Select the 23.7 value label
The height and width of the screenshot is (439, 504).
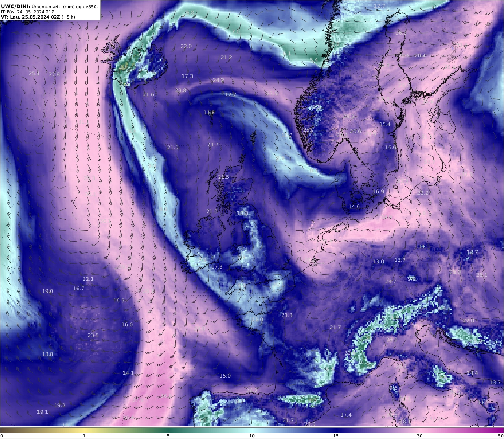(391, 282)
